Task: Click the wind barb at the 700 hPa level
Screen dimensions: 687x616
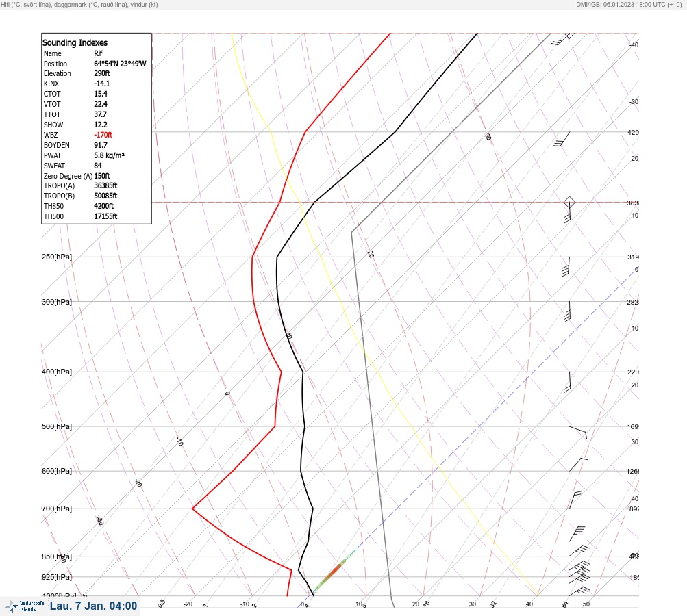Action: coord(575,500)
